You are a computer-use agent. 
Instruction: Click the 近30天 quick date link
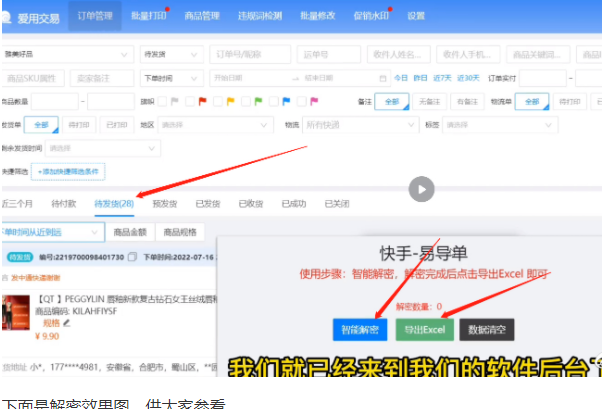tap(468, 78)
